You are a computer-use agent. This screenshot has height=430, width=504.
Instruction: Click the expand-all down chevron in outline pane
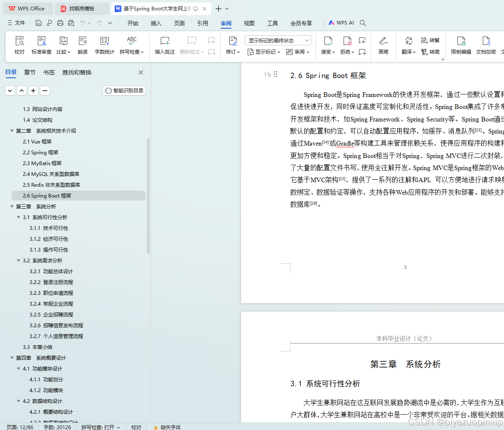[10, 90]
